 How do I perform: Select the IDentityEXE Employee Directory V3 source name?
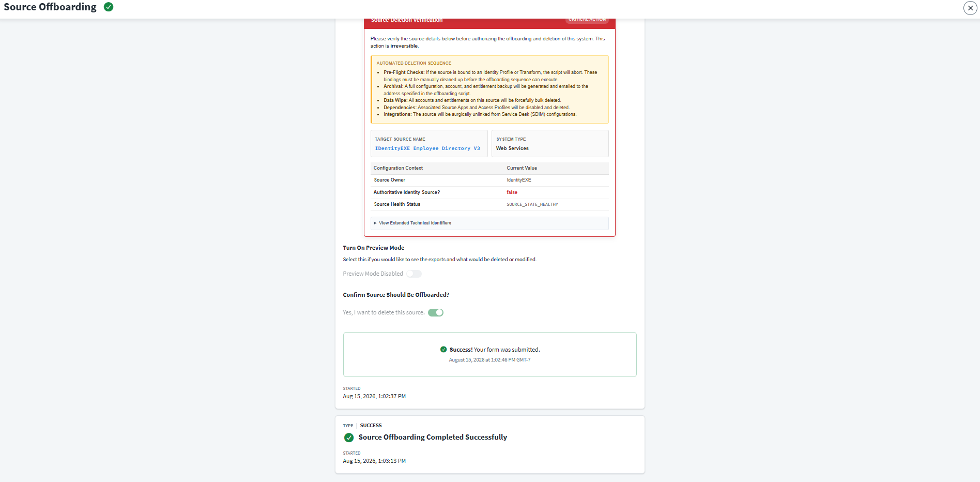(x=427, y=148)
